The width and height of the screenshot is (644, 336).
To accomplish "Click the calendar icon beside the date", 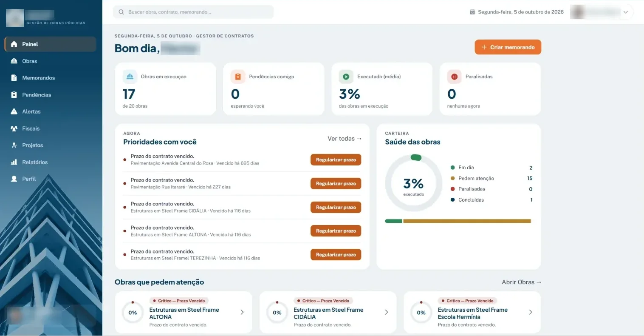I will pyautogui.click(x=472, y=12).
